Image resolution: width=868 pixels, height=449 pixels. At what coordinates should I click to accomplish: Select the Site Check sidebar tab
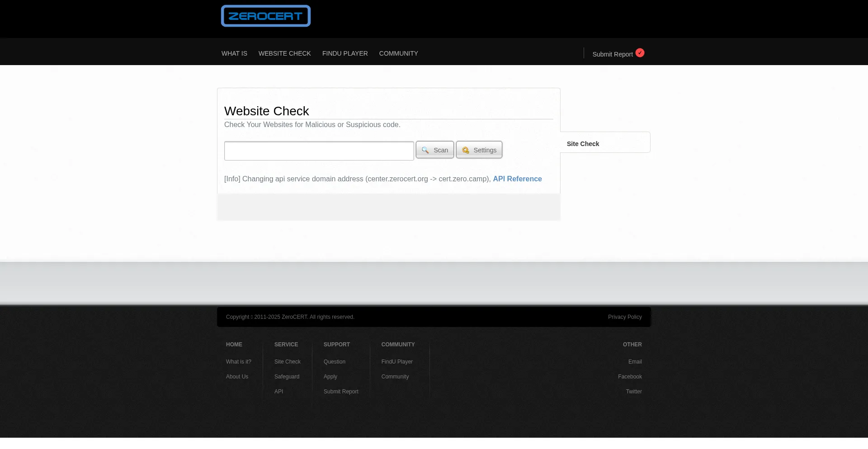point(583,144)
